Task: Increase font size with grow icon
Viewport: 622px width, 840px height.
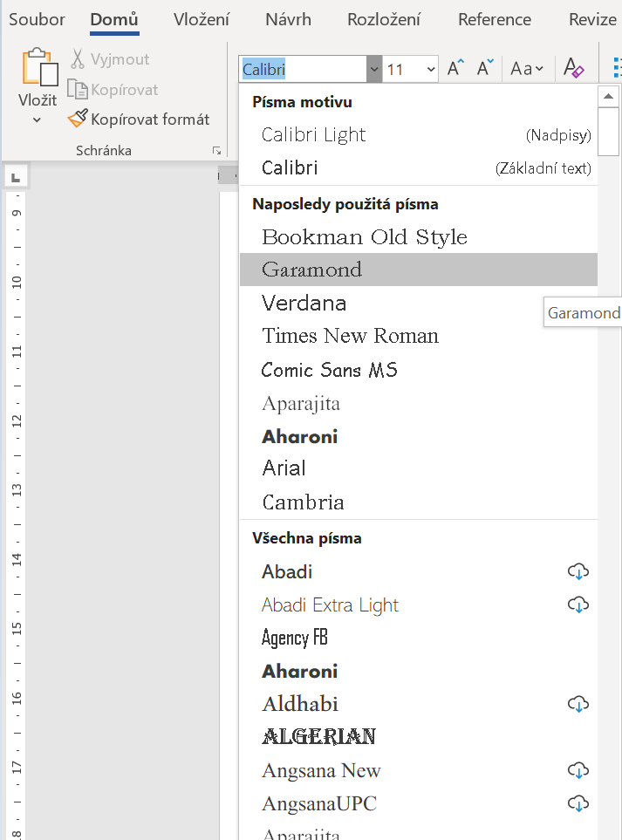Action: point(455,69)
